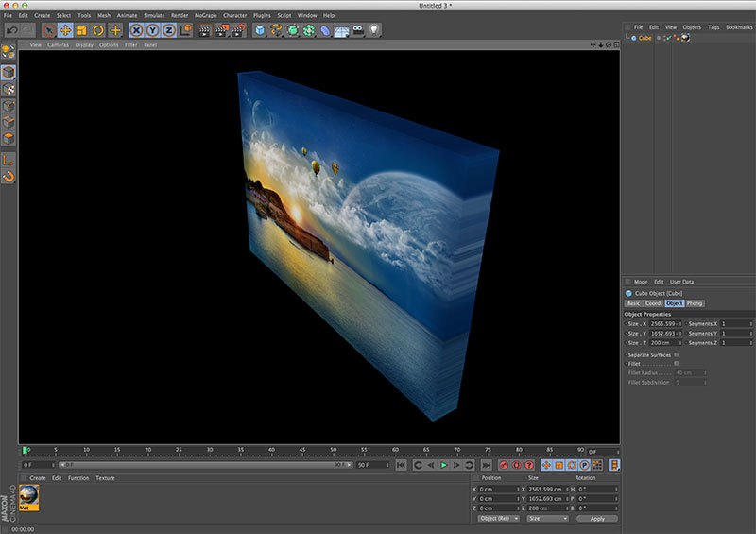Open the MoGraph menu
This screenshot has width=756, height=534.
click(205, 15)
